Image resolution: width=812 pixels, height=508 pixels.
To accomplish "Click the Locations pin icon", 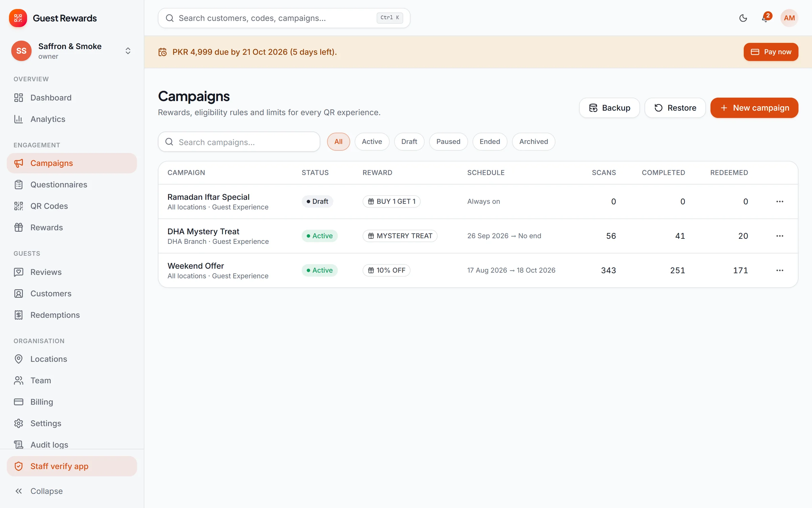I will click(x=19, y=359).
